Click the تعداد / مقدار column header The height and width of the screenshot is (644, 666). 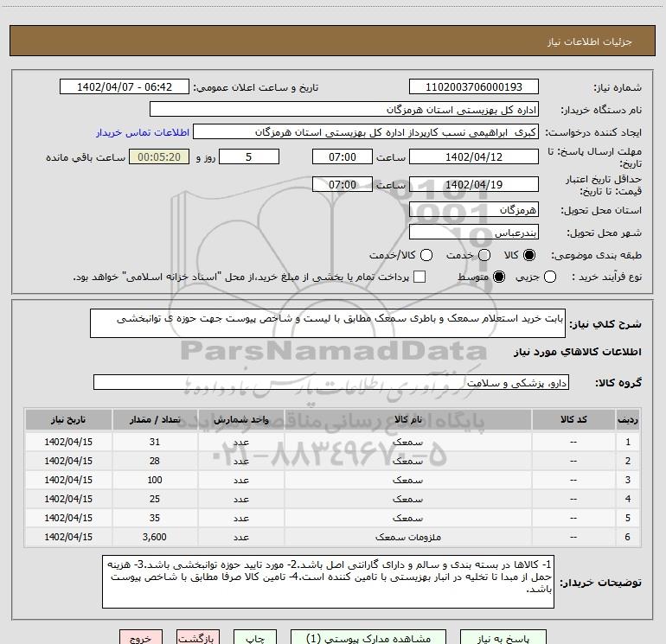tap(155, 419)
